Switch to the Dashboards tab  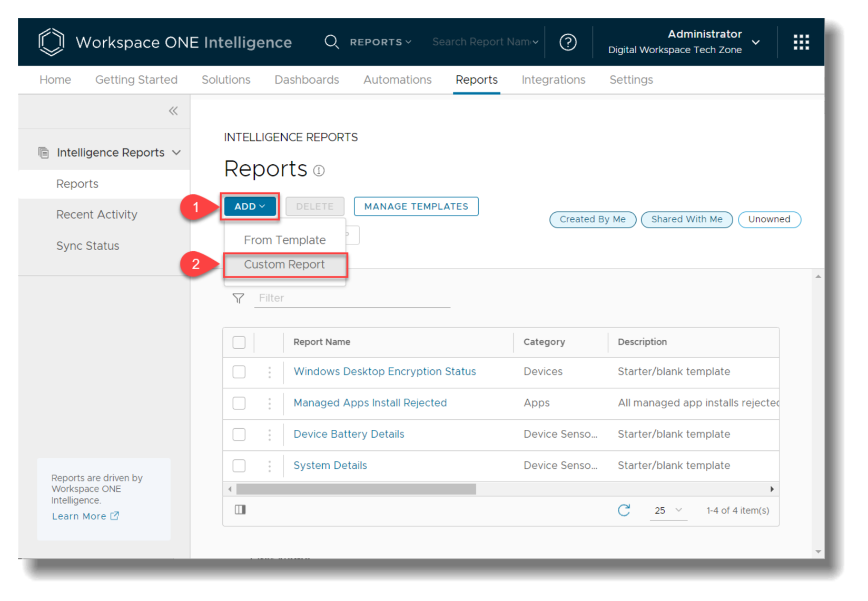(x=307, y=80)
